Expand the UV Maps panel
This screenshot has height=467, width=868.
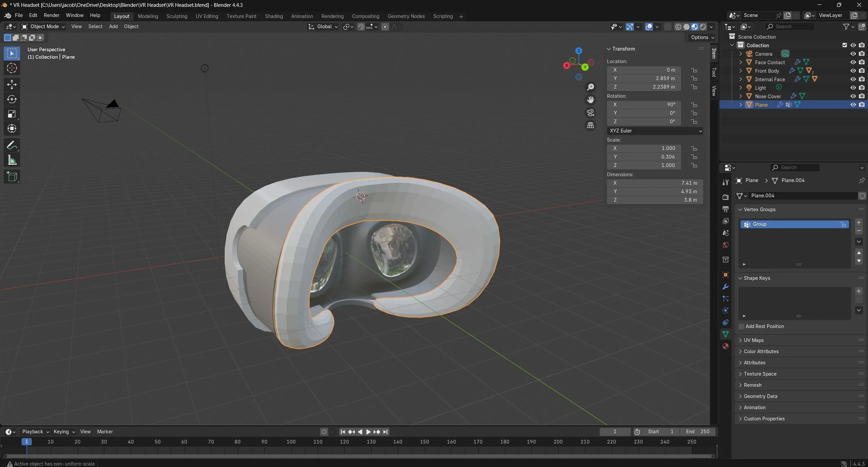click(x=753, y=340)
